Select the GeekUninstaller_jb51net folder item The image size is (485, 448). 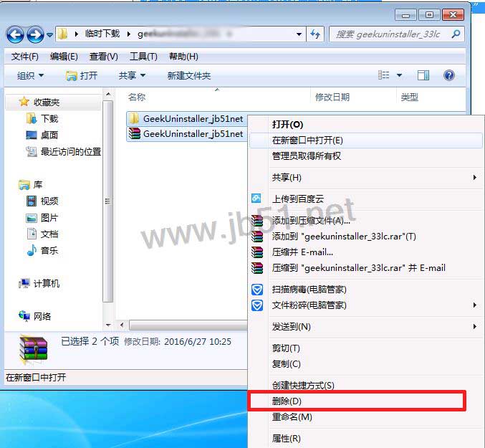(x=186, y=118)
